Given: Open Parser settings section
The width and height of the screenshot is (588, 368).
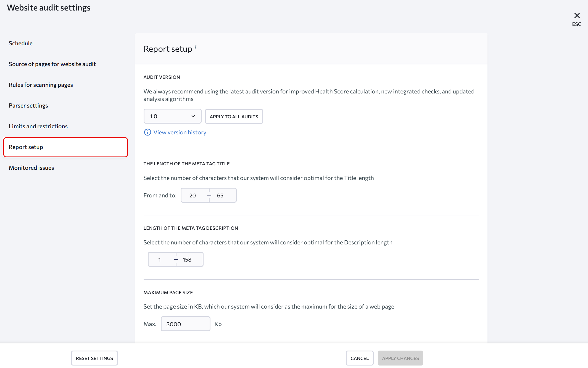Looking at the screenshot, I should point(28,106).
